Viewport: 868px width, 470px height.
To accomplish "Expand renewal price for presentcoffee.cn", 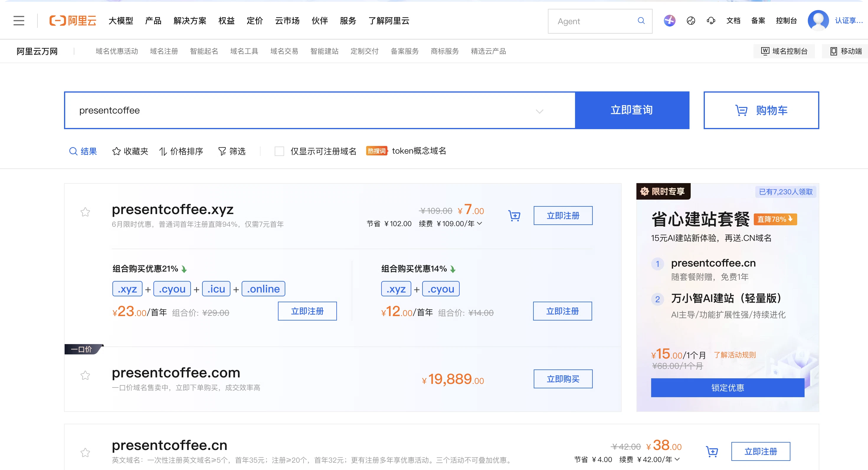I will point(678,460).
